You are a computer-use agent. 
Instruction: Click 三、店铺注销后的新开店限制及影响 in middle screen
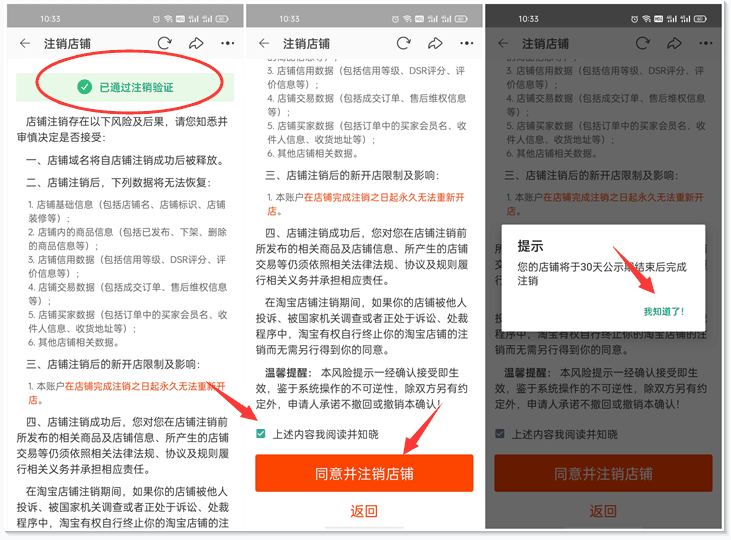click(352, 175)
